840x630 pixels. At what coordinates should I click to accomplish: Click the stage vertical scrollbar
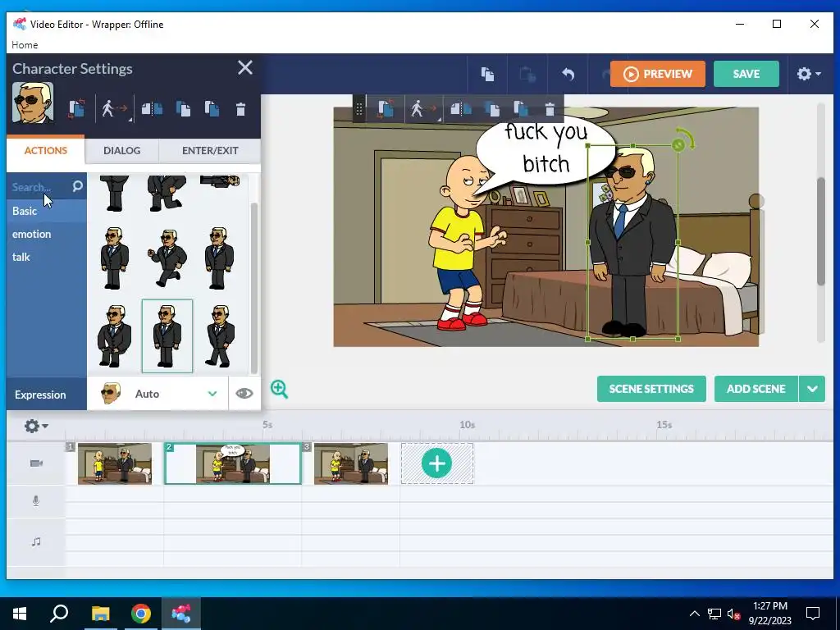pyautogui.click(x=820, y=231)
